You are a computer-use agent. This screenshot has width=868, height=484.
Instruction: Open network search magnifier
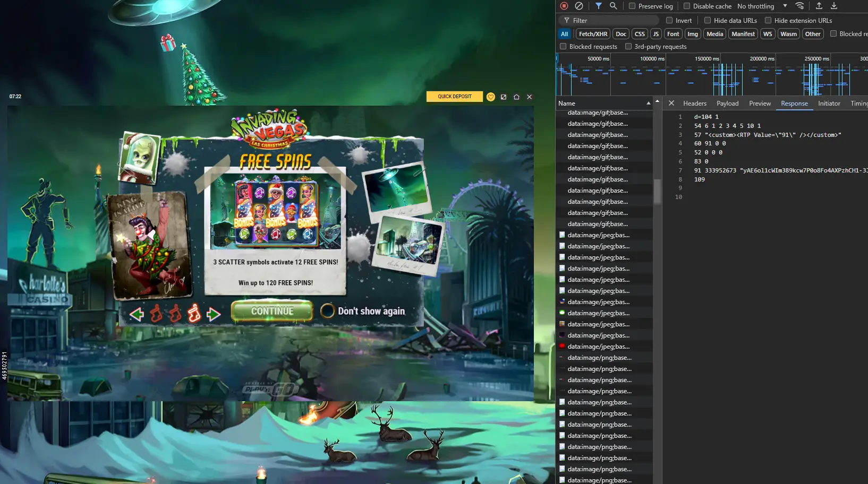(x=614, y=6)
